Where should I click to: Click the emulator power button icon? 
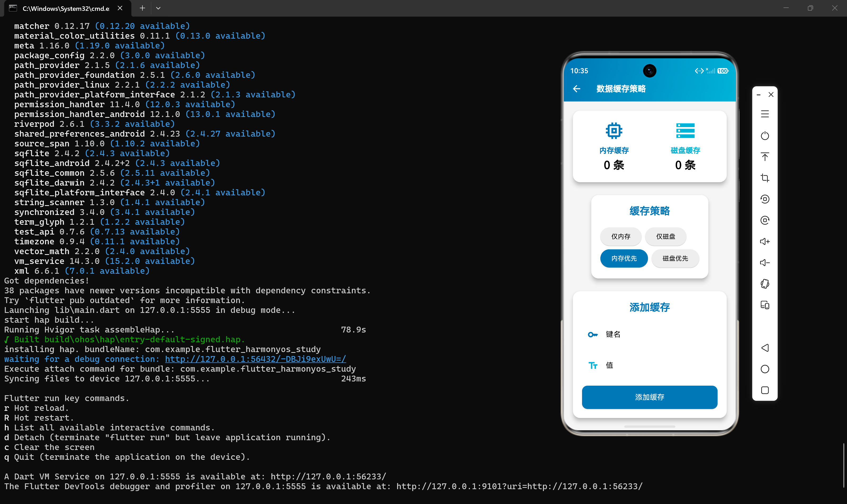pos(765,136)
